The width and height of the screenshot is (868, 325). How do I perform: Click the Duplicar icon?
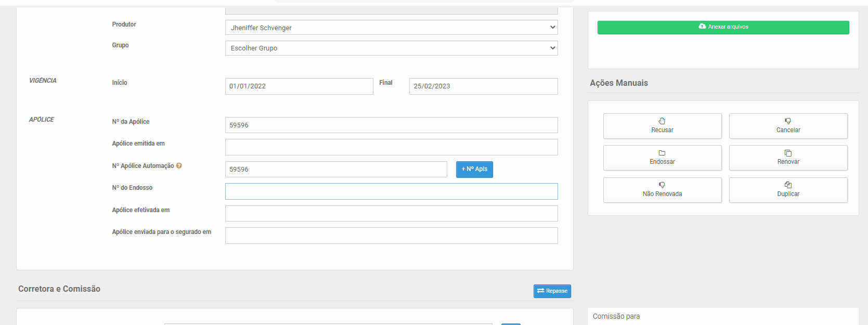(x=788, y=185)
